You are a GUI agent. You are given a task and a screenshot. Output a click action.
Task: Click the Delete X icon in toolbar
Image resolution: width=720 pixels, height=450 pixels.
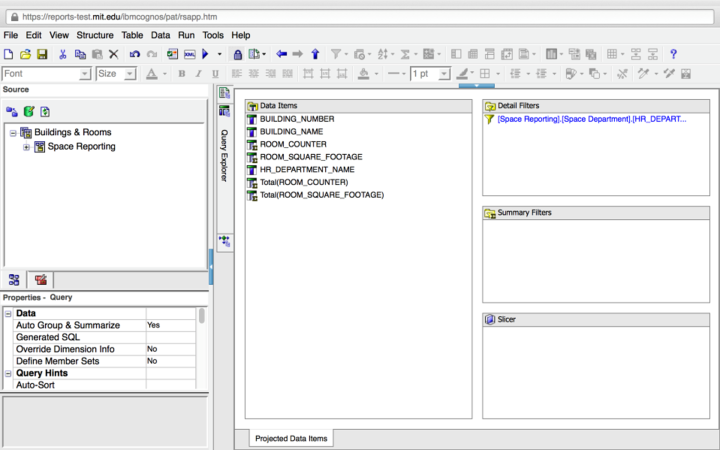coord(113,54)
